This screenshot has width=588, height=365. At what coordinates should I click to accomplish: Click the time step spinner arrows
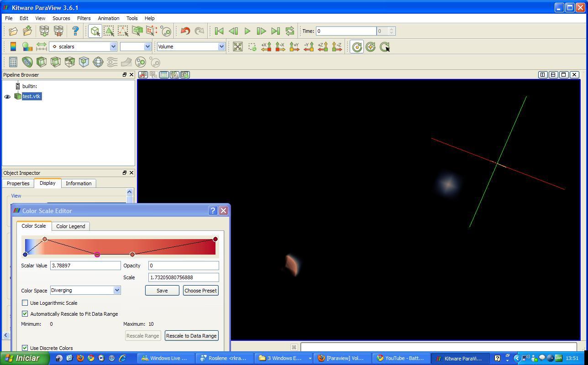click(x=391, y=31)
